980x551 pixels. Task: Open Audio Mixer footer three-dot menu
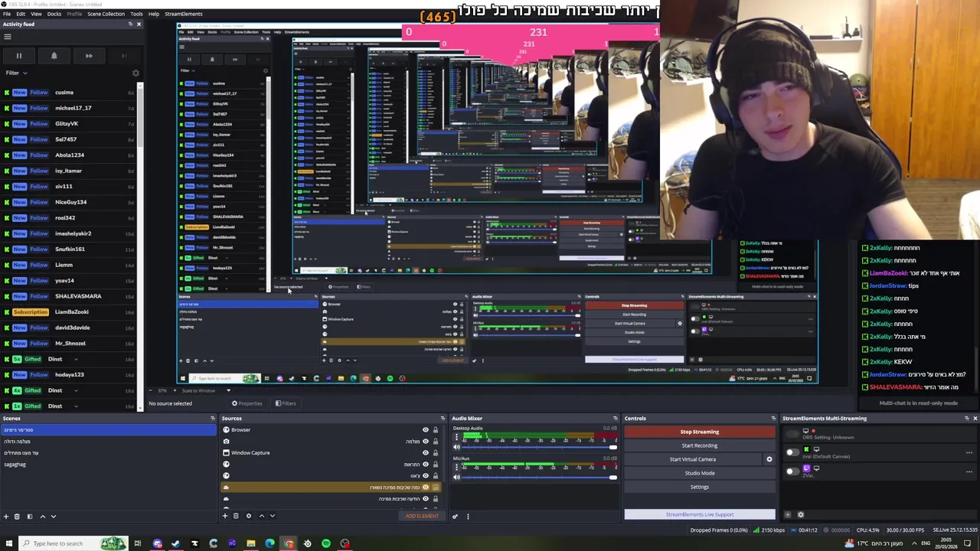(x=468, y=516)
